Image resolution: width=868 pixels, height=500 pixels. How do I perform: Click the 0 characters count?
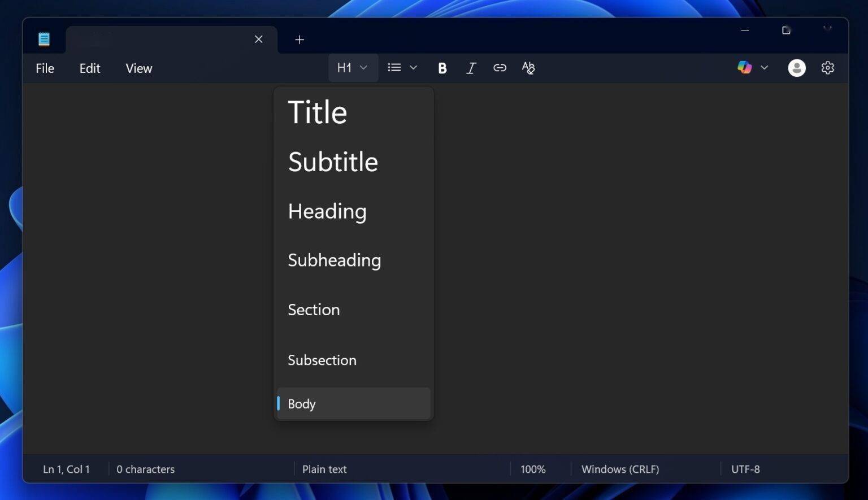click(145, 469)
